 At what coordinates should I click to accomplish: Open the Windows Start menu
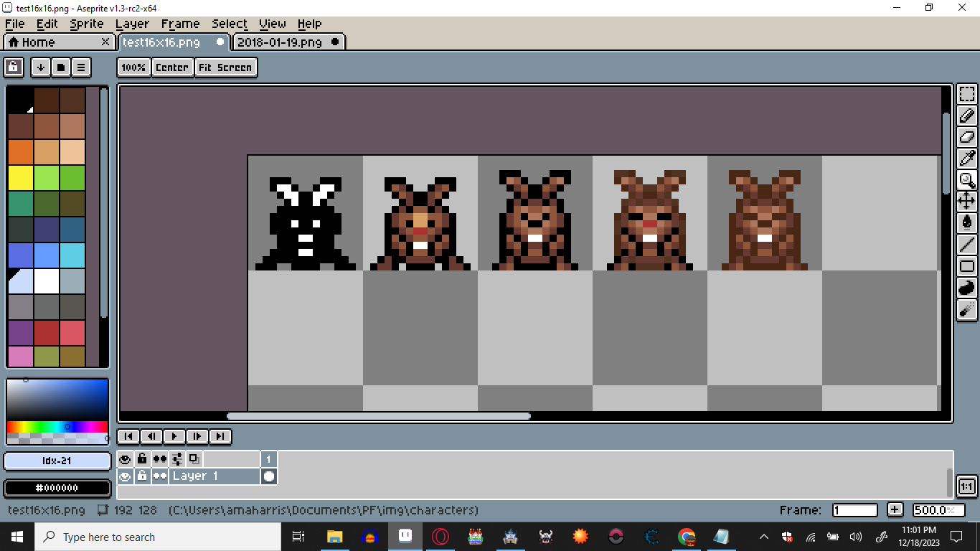click(17, 537)
